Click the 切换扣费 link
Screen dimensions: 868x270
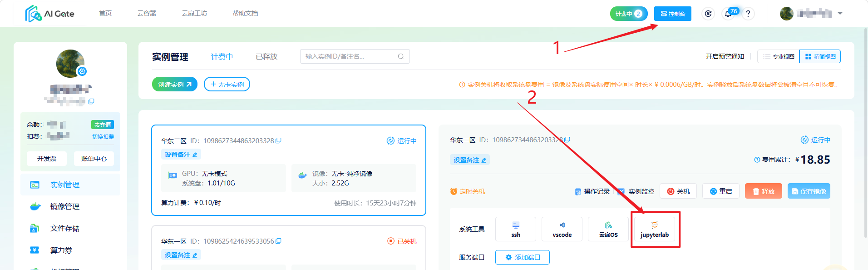pyautogui.click(x=103, y=136)
